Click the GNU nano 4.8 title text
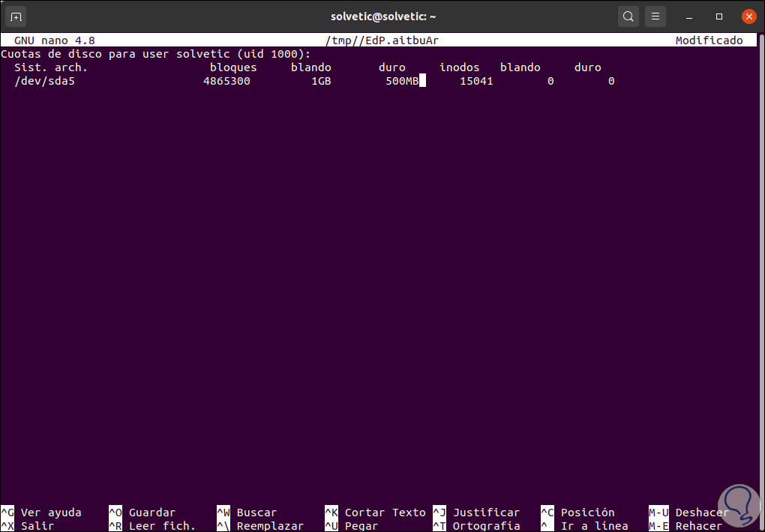 pyautogui.click(x=55, y=40)
